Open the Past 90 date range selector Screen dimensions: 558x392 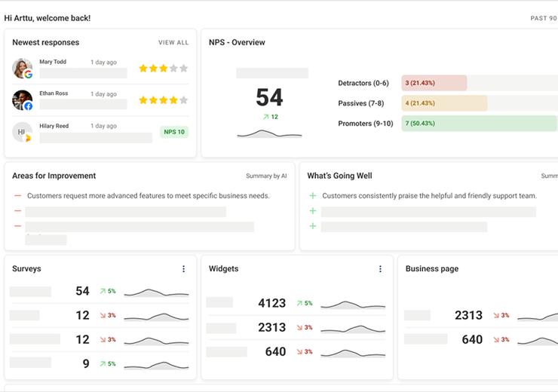click(543, 18)
